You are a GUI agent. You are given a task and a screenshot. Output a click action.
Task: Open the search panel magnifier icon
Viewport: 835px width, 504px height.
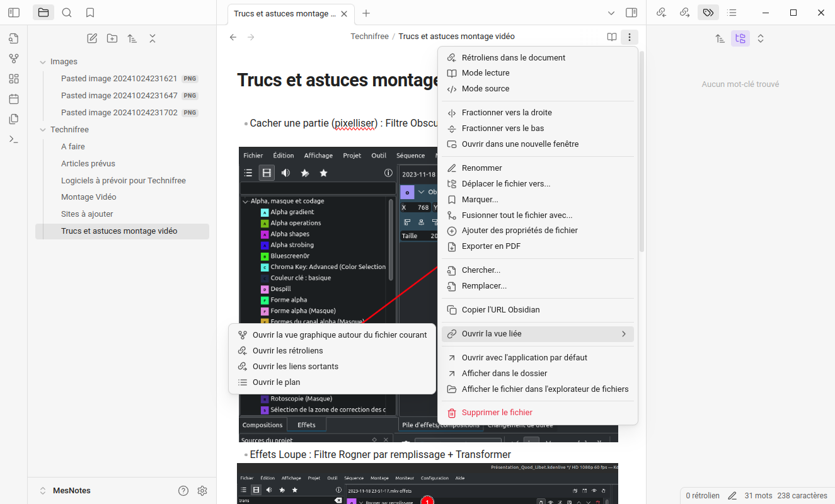tap(67, 13)
